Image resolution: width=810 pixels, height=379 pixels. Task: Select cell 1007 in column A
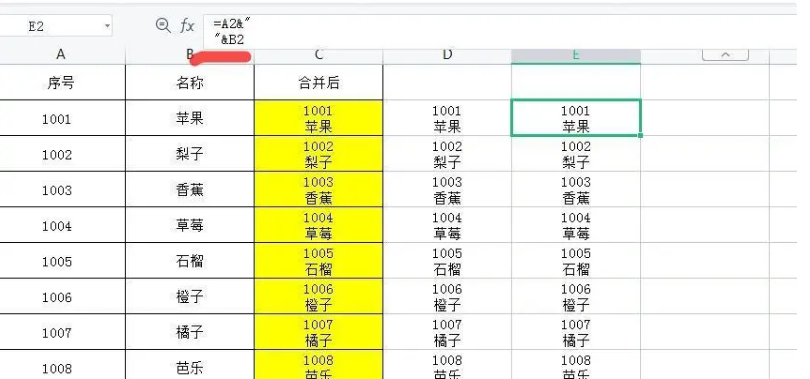tap(61, 332)
